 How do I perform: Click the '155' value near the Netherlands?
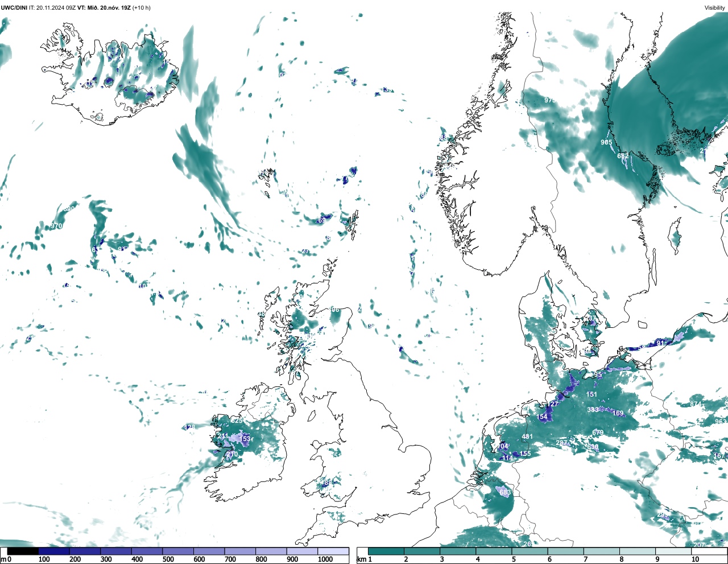point(526,454)
